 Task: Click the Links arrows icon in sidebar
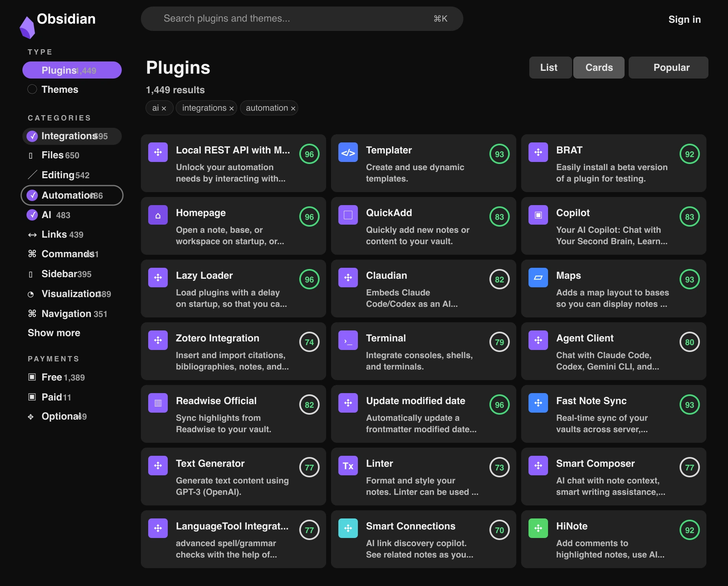(32, 235)
